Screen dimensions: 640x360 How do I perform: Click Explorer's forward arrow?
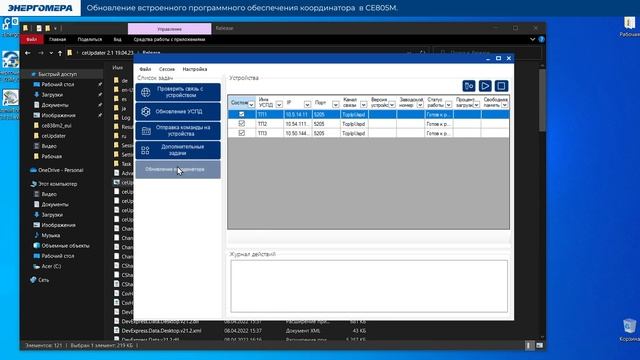click(40, 53)
